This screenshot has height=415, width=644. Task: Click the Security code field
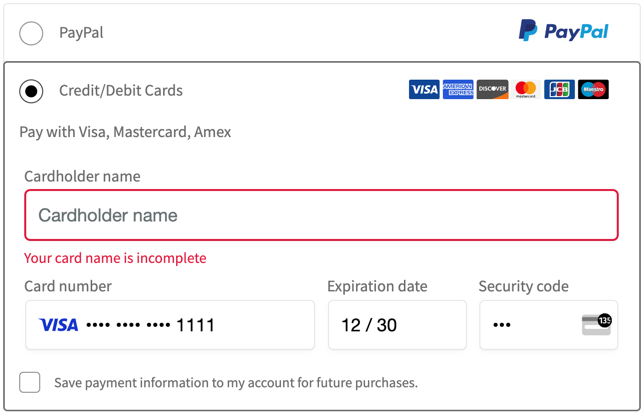[x=548, y=325]
